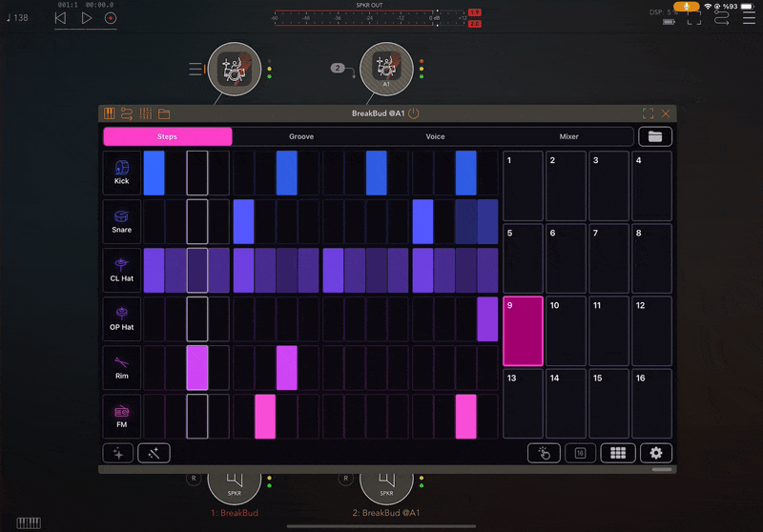The width and height of the screenshot is (763, 532).
Task: Select pattern slot 1
Action: (523, 186)
